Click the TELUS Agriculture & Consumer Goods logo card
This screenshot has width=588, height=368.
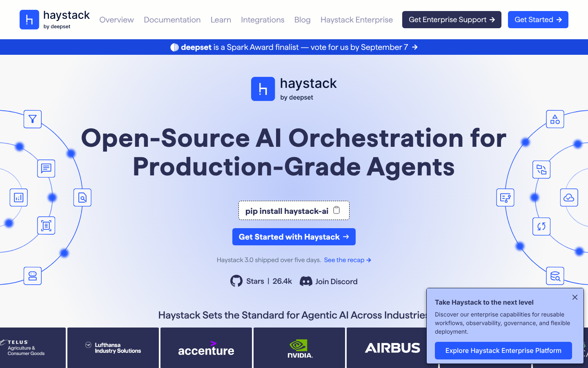coord(33,348)
